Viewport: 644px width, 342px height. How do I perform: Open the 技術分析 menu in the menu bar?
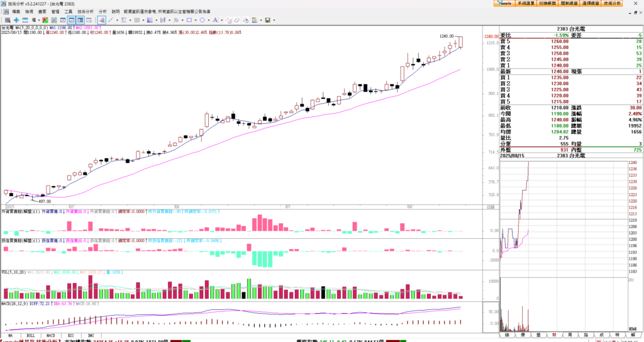(x=86, y=11)
